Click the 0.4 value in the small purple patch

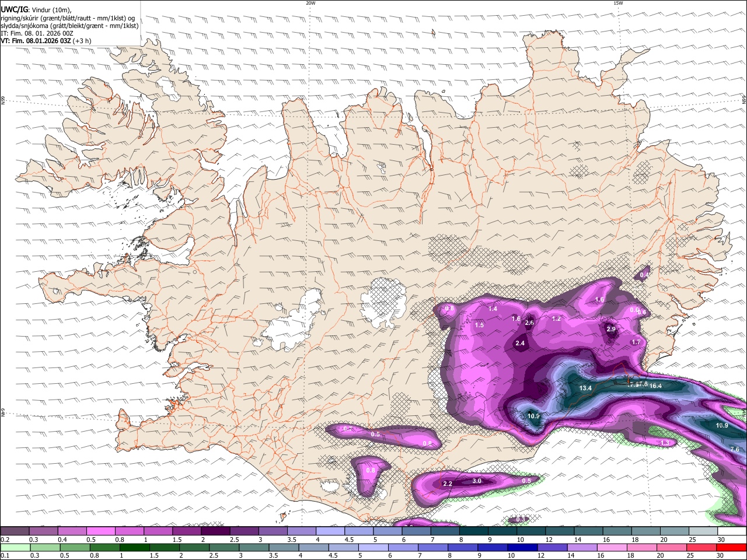644,275
